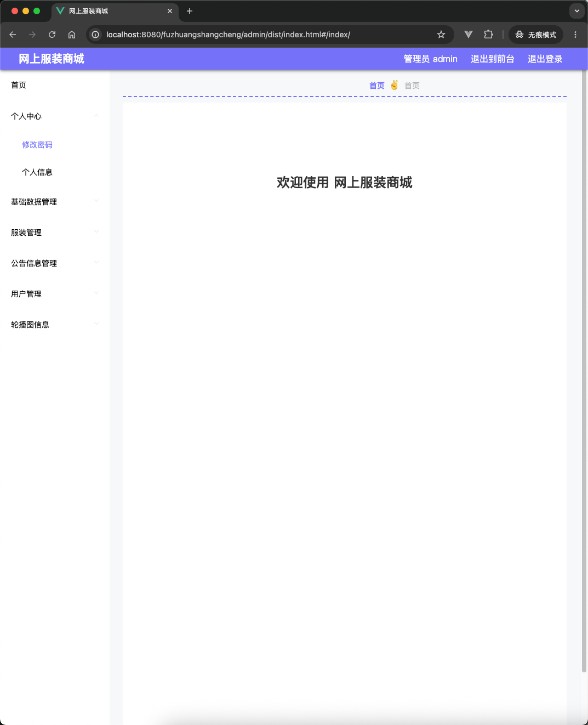Click the site info icon in the address bar
The width and height of the screenshot is (588, 725).
pyautogui.click(x=95, y=35)
